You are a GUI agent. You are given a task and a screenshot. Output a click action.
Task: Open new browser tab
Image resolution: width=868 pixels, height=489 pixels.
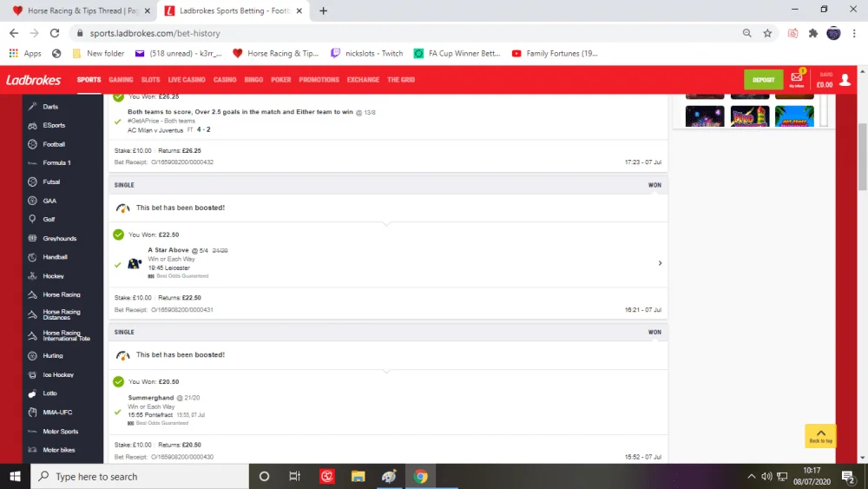coord(323,10)
